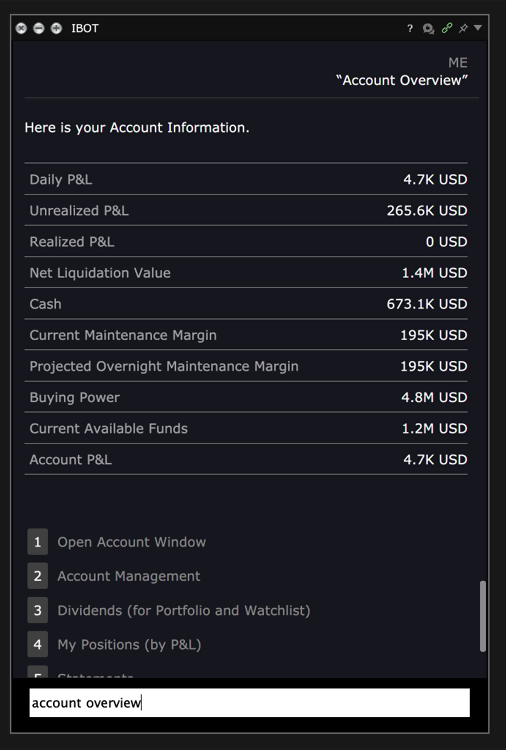Open Dividends for Portfolio and Watchlist
Image resolution: width=506 pixels, height=750 pixels.
tap(184, 610)
